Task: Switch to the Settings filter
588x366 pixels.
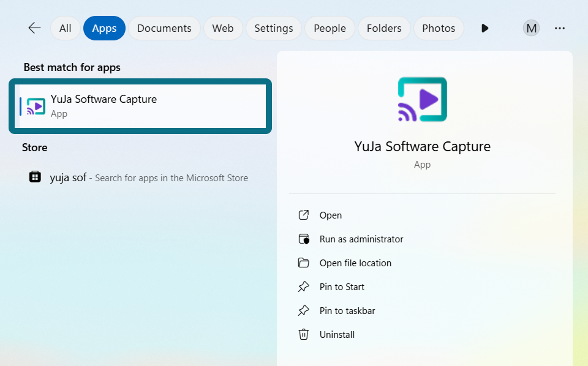Action: [x=274, y=28]
